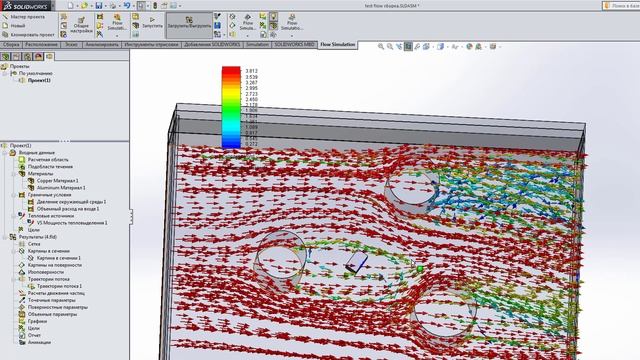Viewport: 640px width, 360px height.
Task: Collapse the Результаты (4.fld) node expander
Action: coord(5,237)
